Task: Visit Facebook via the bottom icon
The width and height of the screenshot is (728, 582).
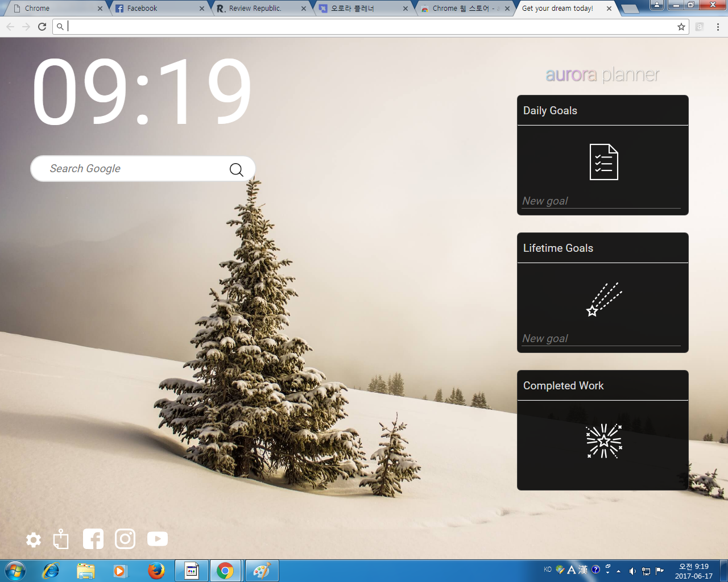Action: coord(93,539)
